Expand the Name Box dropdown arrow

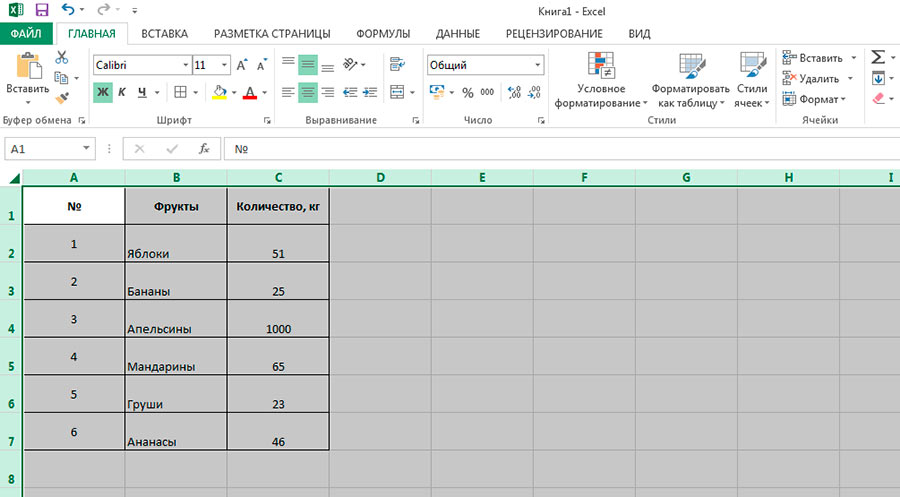coord(87,149)
